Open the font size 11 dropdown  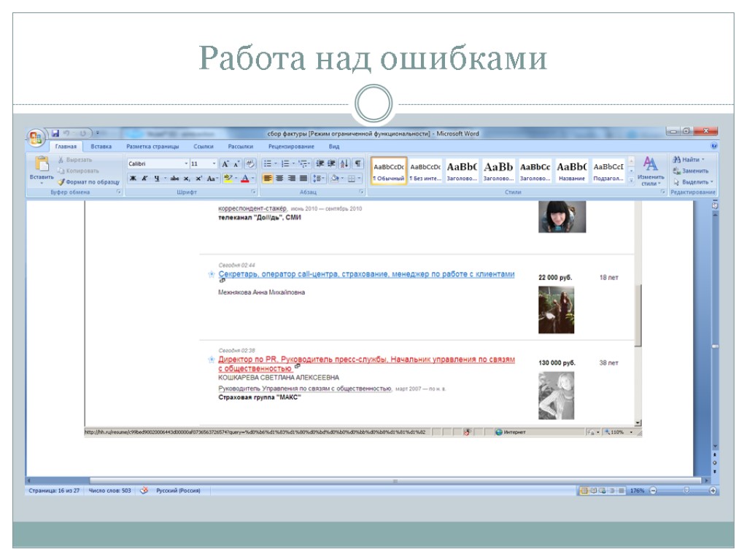pos(214,164)
